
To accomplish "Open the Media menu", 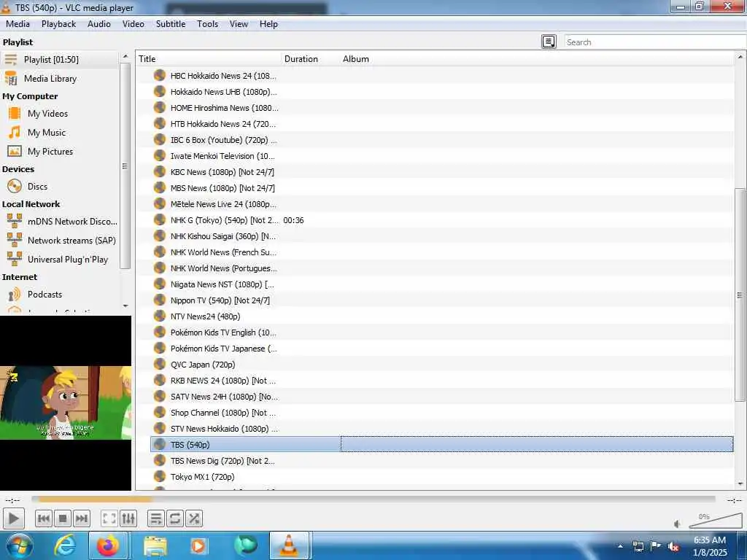I will (18, 24).
